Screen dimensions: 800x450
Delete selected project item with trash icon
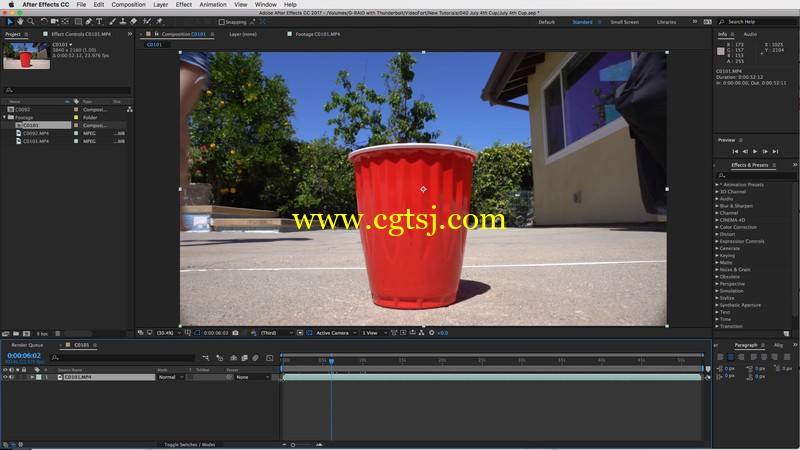click(58, 334)
